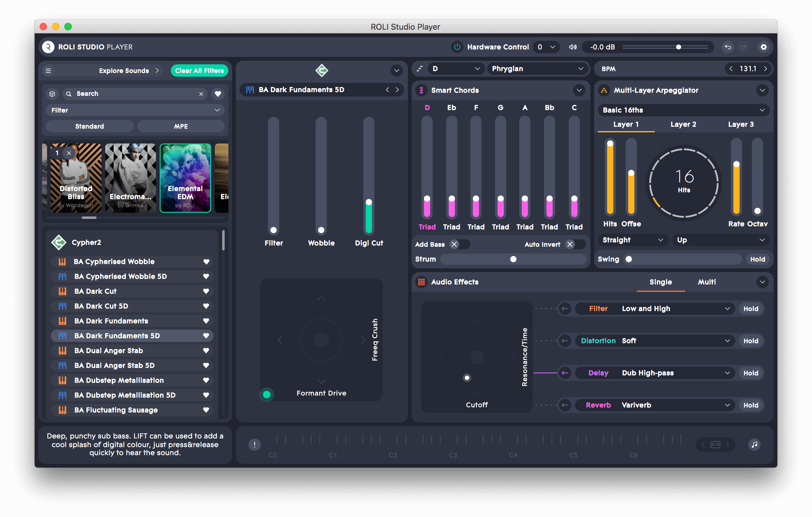Select the Standard filter button

(89, 126)
